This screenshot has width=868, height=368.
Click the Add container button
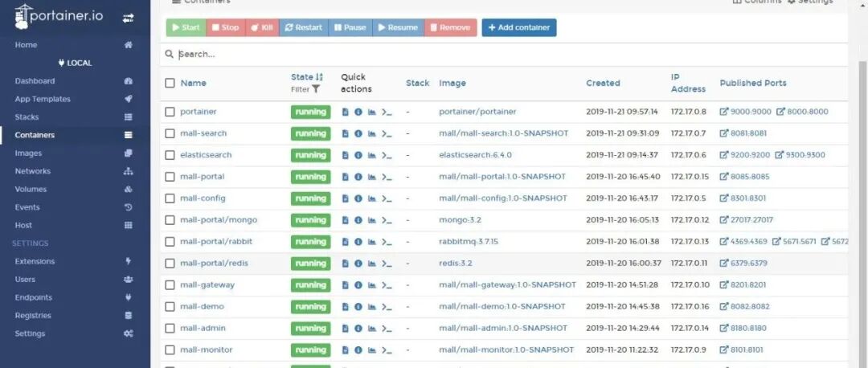click(x=519, y=27)
